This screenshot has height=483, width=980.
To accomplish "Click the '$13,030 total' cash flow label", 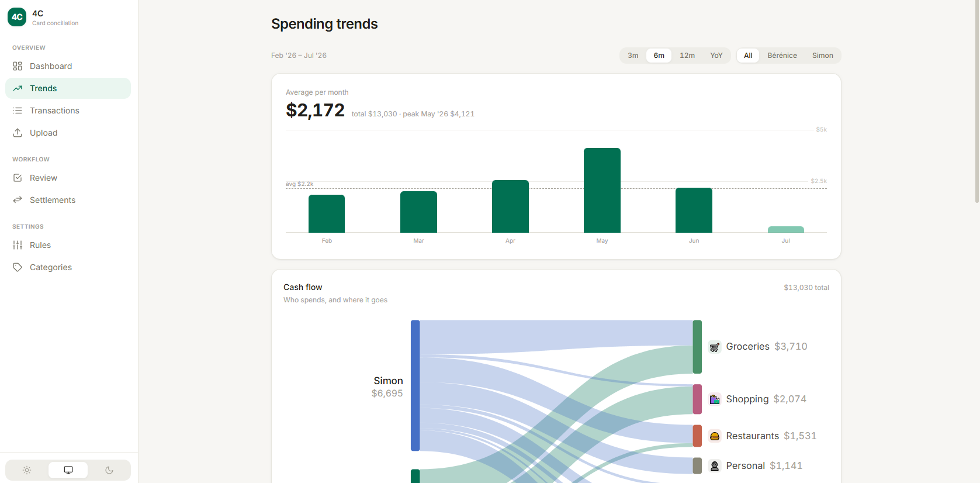I will click(806, 288).
